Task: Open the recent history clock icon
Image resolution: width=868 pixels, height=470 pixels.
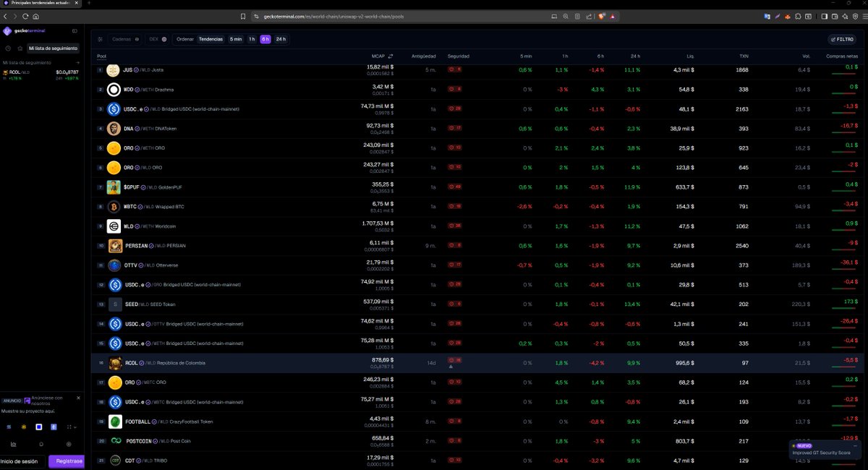Action: [9, 48]
